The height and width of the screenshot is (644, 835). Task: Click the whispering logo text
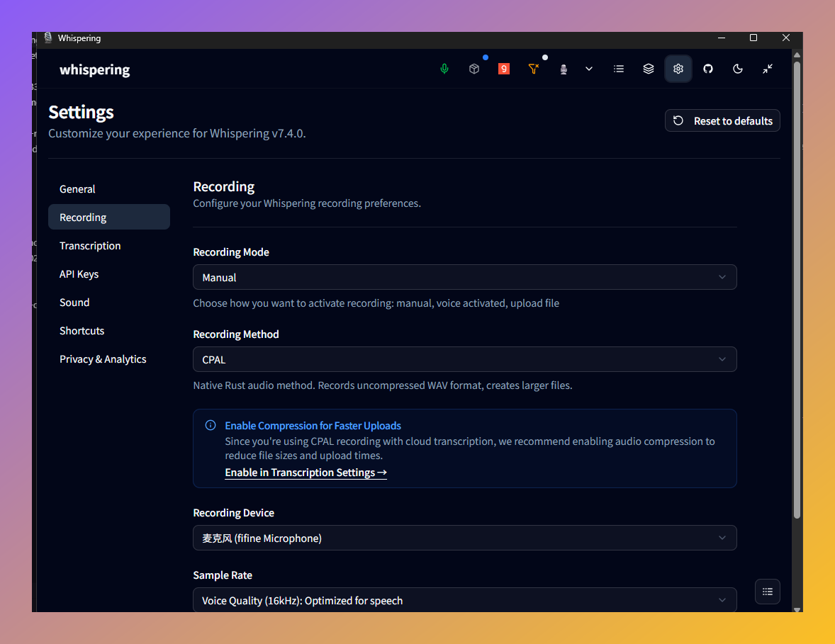[x=95, y=69]
